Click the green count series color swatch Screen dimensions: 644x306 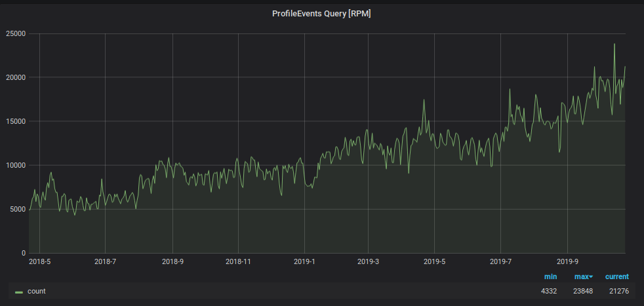19,292
